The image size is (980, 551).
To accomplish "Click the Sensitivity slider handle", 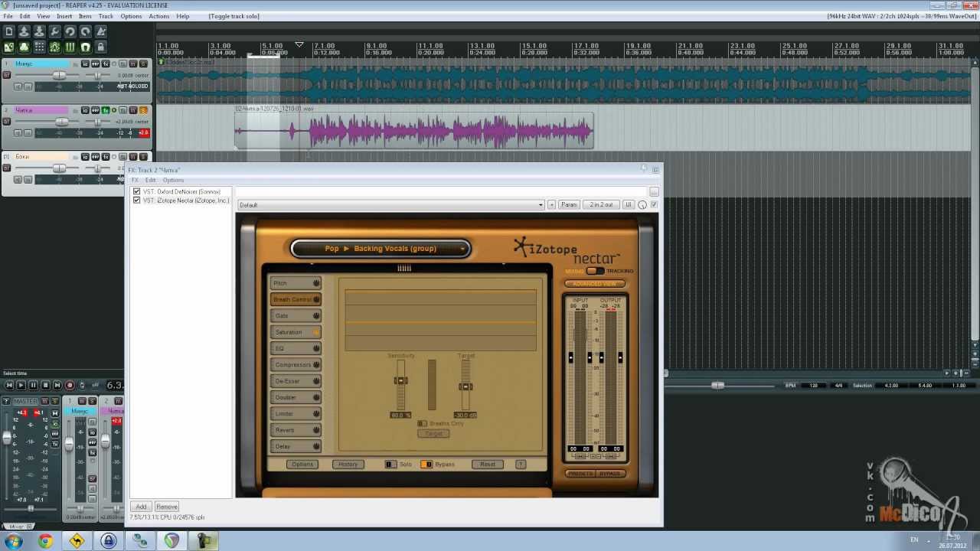I will (400, 380).
